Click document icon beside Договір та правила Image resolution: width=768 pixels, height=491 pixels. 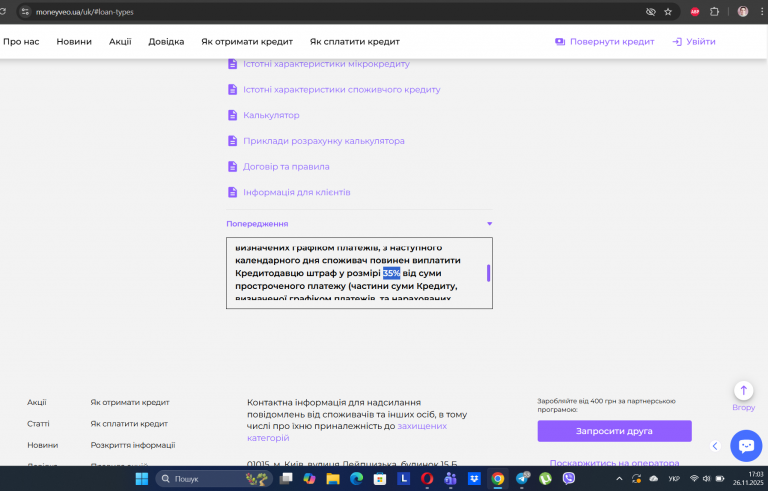point(233,167)
